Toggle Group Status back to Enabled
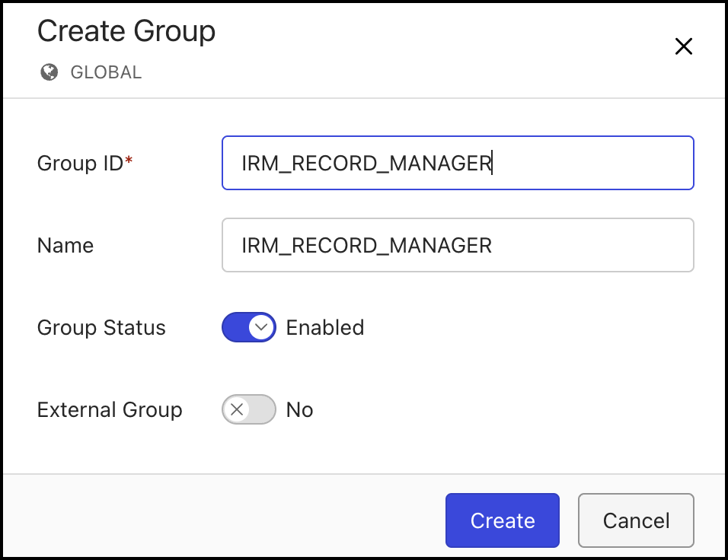 [x=249, y=327]
